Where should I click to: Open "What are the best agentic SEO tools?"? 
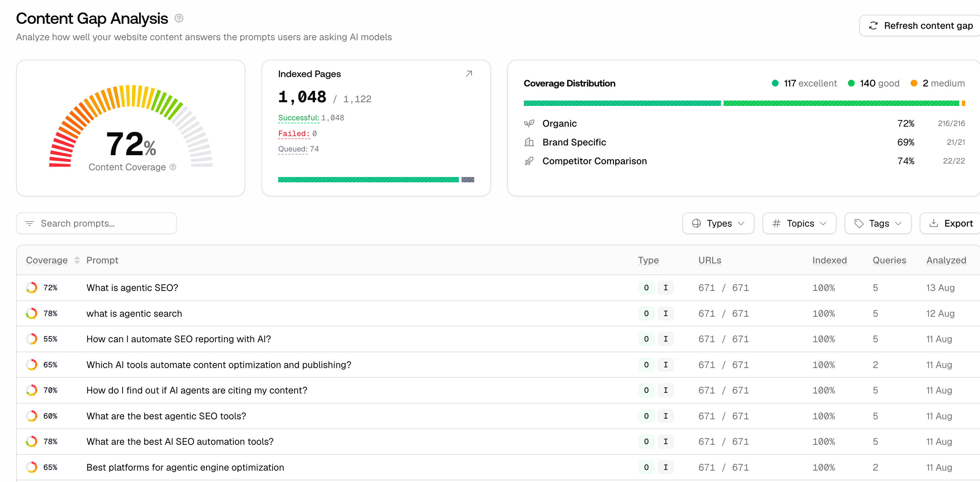pyautogui.click(x=166, y=416)
